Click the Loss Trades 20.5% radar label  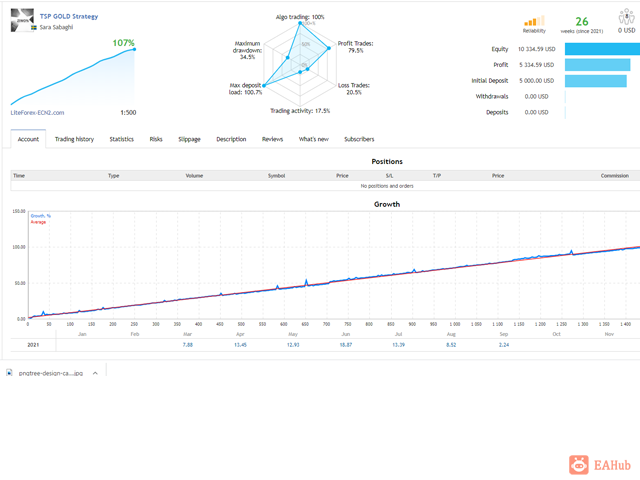354,89
